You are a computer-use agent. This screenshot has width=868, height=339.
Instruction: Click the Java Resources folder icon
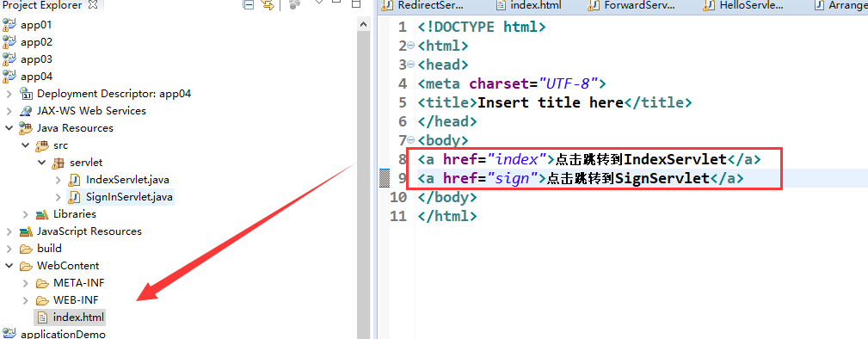26,128
